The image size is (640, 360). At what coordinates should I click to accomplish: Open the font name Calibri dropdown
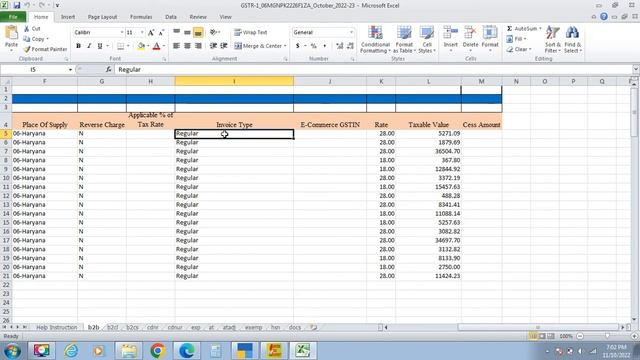122,32
